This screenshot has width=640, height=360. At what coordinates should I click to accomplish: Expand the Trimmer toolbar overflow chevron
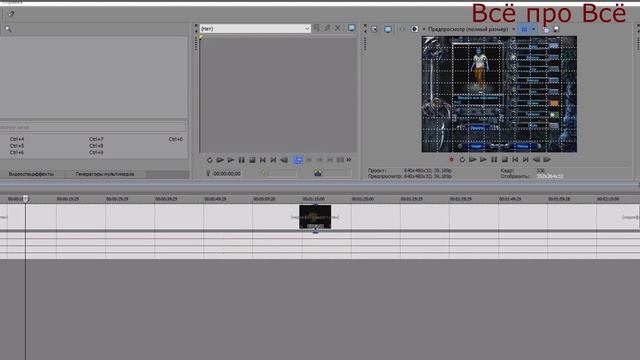pyautogui.click(x=349, y=160)
